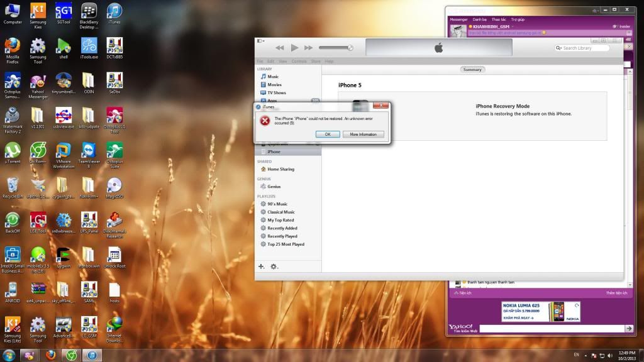This screenshot has height=362, width=644.
Task: Open the Computer desktop icon
Action: [x=13, y=14]
